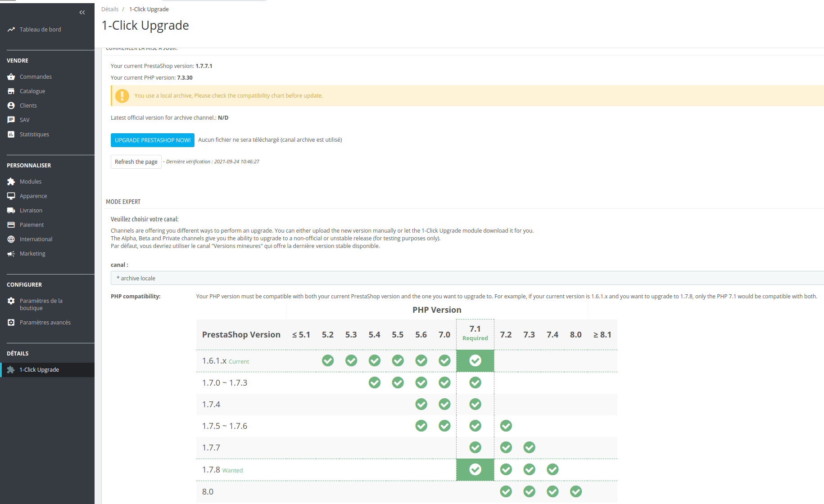This screenshot has height=504, width=824.
Task: Click the Catalogue store icon
Action: point(11,91)
